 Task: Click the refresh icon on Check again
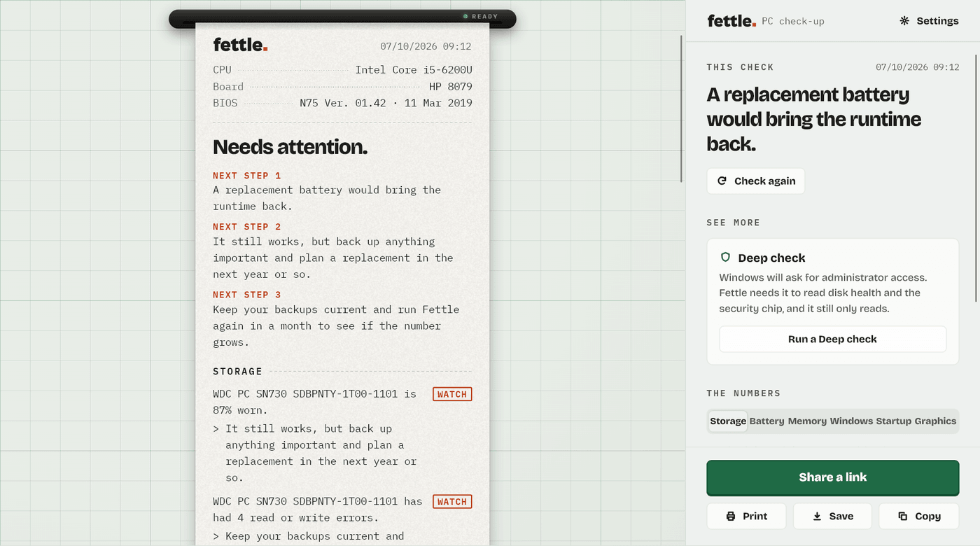coord(722,181)
